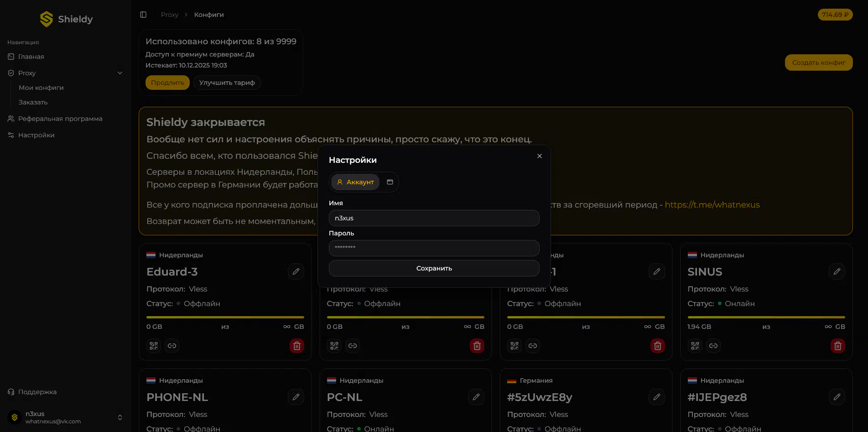Show QR code for Eduard-3 config
This screenshot has height=432, width=868.
point(154,346)
